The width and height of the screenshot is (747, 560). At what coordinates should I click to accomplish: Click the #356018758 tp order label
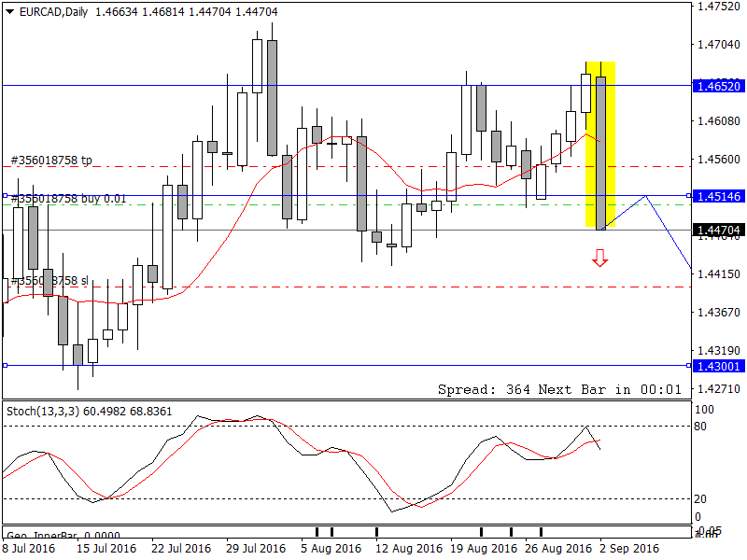51,161
